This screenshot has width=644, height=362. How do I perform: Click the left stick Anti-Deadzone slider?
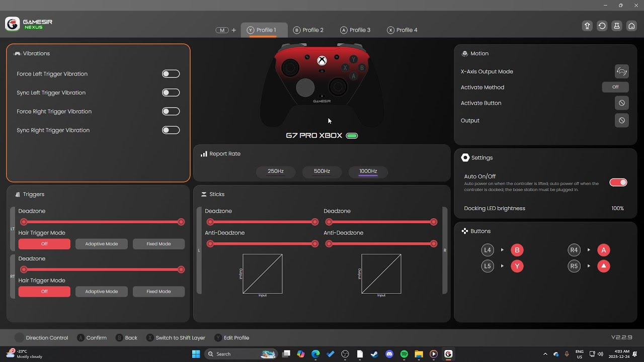(x=262, y=244)
